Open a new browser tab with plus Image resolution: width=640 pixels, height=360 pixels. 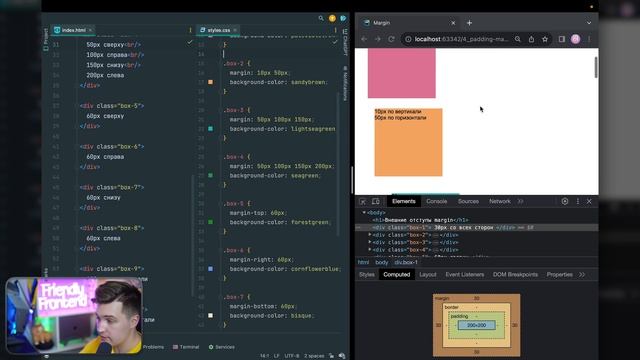469,23
